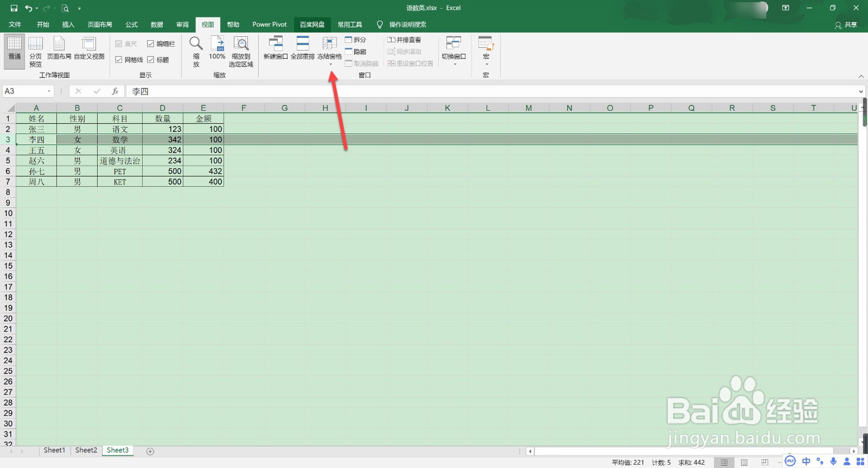Open the Zoom magnifier dialog
Viewport: 868px width, 468px height.
(196, 52)
